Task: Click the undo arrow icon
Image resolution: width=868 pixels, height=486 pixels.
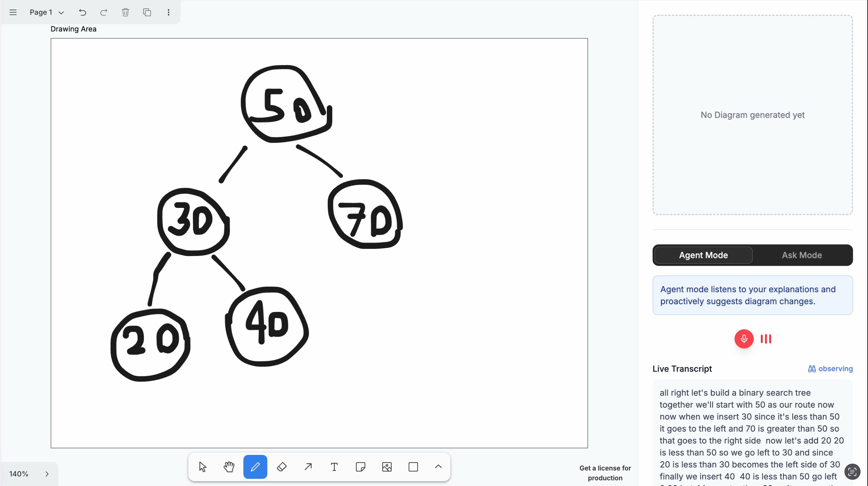Action: (x=83, y=12)
